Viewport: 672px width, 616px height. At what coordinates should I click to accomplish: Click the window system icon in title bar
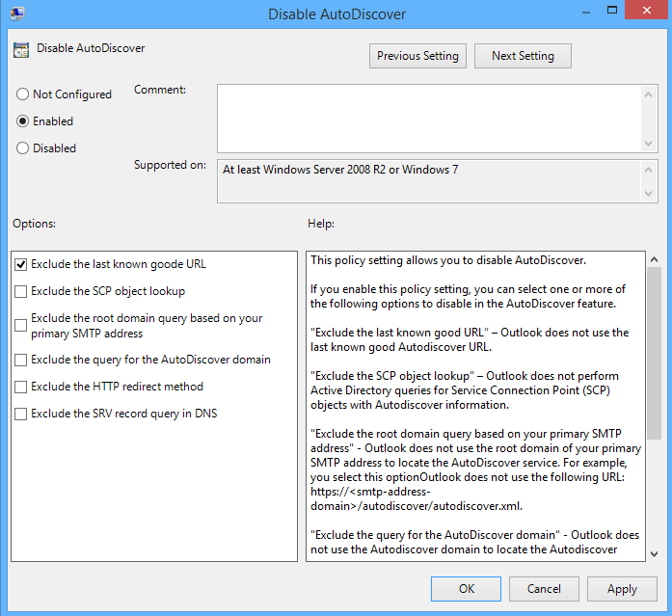point(17,13)
